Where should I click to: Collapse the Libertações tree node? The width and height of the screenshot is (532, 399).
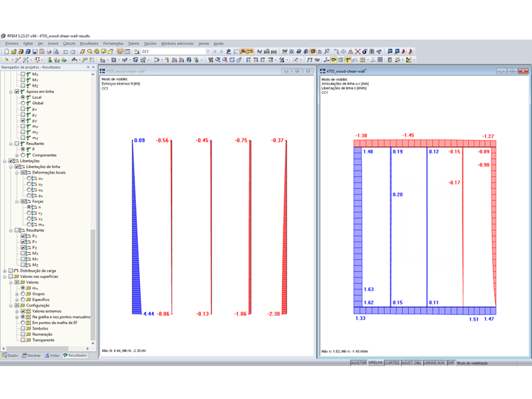(x=5, y=161)
